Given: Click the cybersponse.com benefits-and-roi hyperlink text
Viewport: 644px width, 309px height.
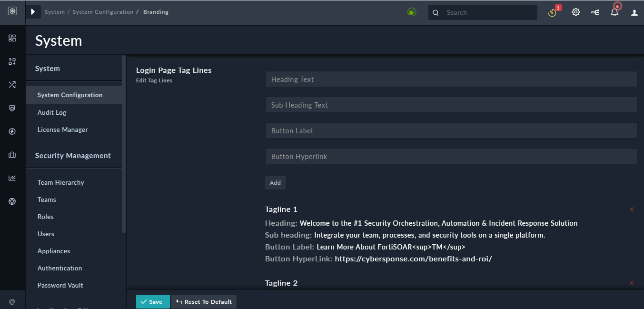Looking at the screenshot, I should 413,259.
